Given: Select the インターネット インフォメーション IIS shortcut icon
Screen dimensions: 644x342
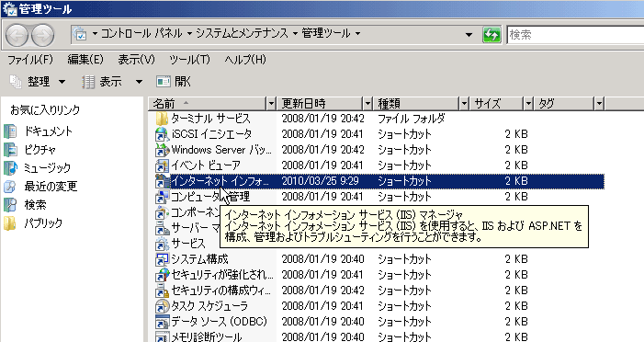Looking at the screenshot, I should point(162,181).
